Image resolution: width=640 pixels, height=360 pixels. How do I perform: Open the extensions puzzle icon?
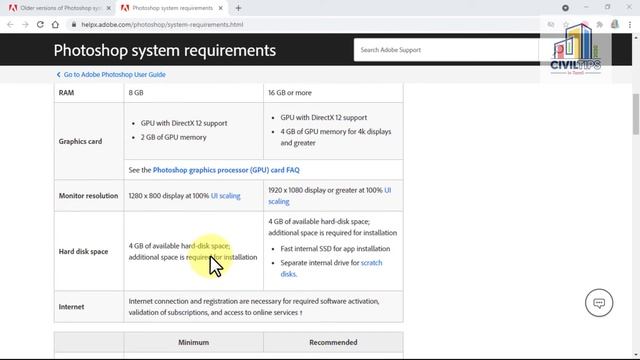coord(600,24)
